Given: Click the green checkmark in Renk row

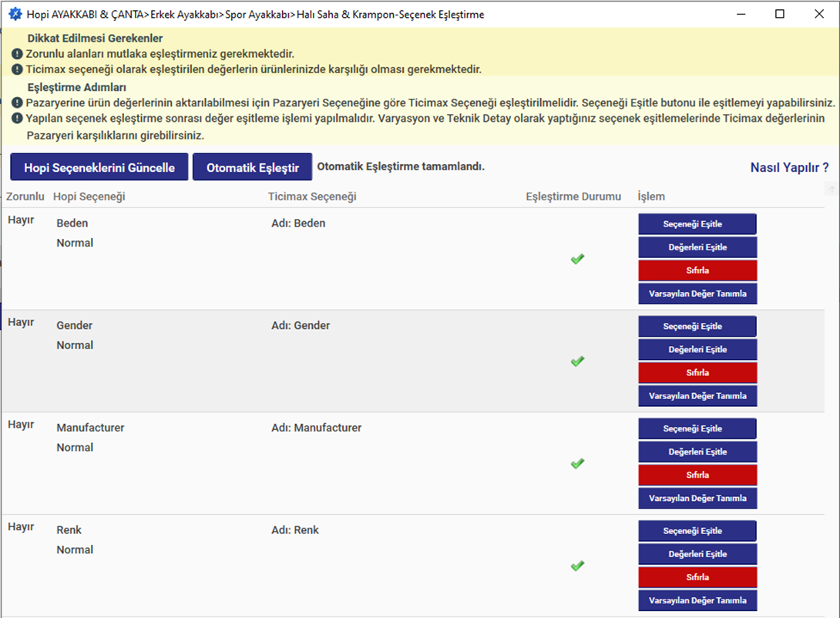Looking at the screenshot, I should [577, 566].
